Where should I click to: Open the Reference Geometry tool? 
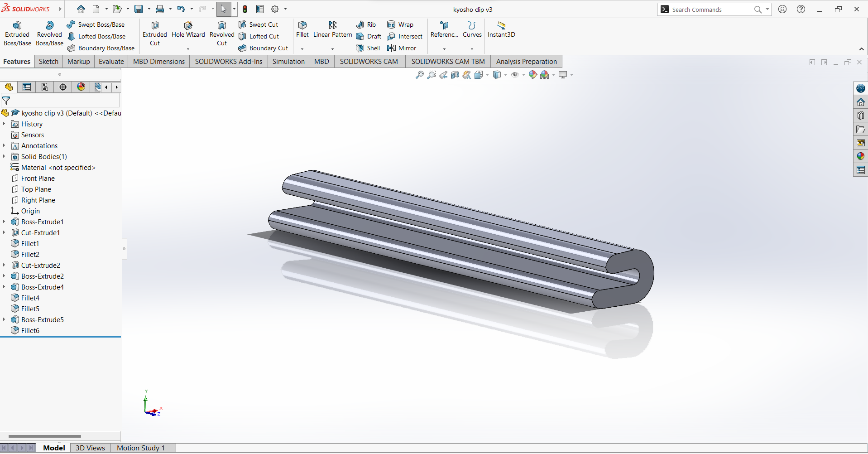(444, 30)
